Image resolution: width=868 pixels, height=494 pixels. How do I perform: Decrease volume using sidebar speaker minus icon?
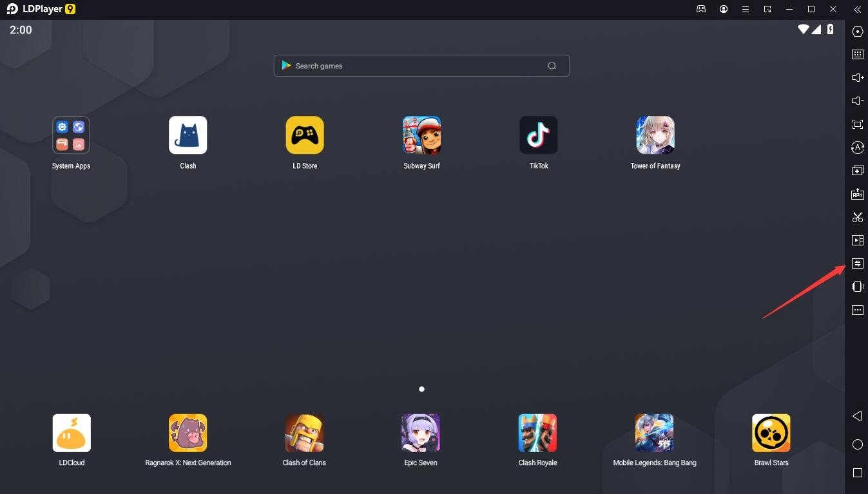pyautogui.click(x=858, y=101)
